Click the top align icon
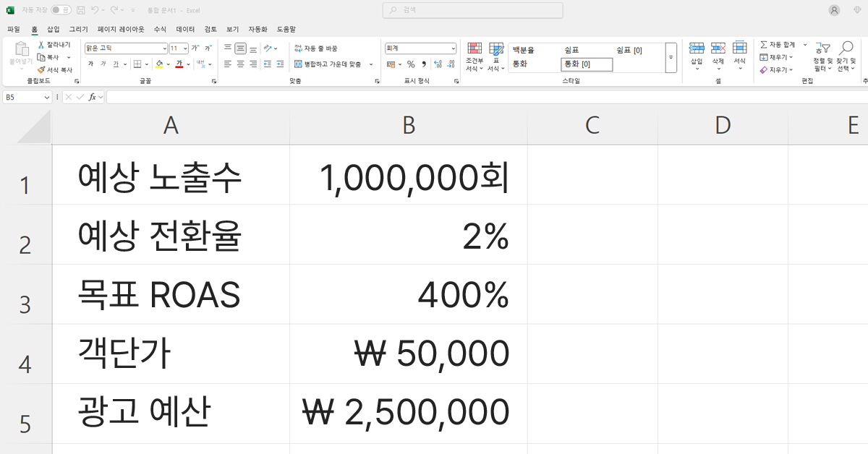 coord(228,48)
